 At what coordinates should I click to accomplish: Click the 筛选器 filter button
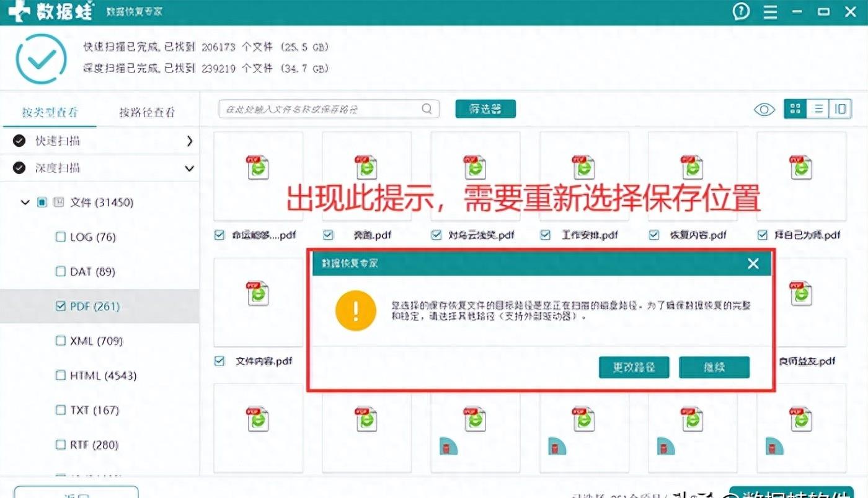(485, 108)
